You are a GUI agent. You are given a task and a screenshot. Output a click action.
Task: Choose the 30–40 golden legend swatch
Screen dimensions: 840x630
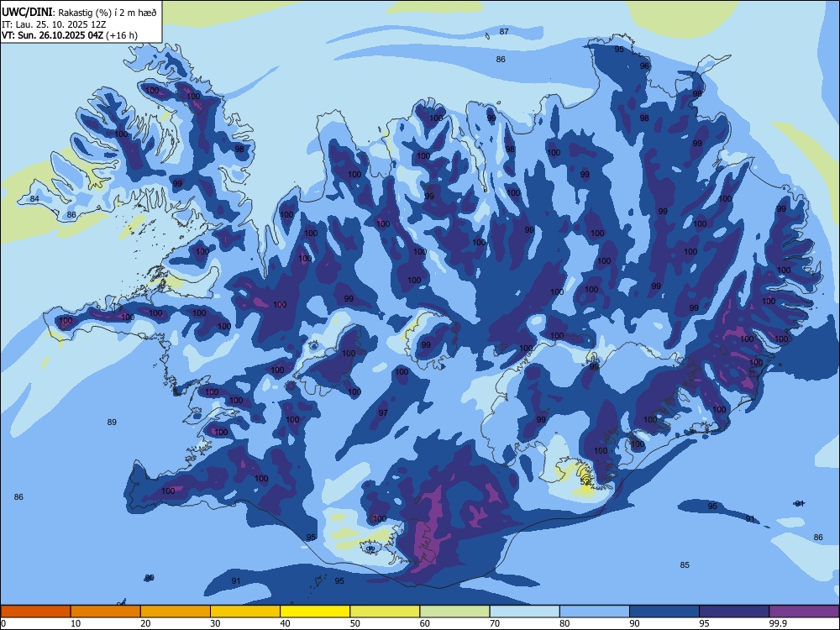pos(245,612)
